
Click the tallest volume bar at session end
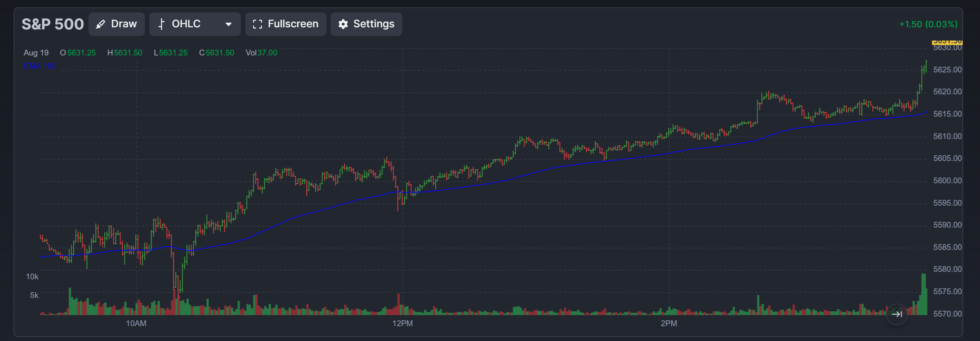tap(923, 294)
